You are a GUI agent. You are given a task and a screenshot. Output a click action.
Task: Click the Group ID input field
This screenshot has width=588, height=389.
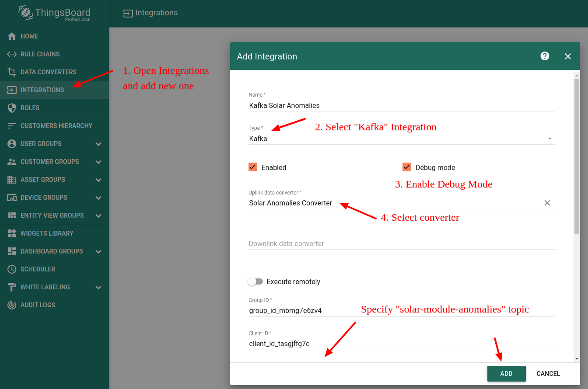coord(402,310)
